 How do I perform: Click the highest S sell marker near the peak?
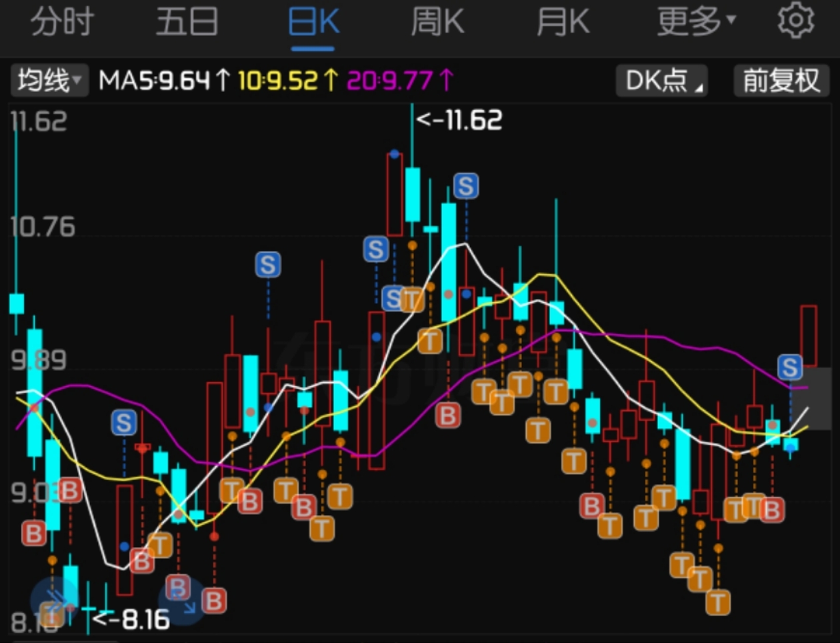coord(466,185)
